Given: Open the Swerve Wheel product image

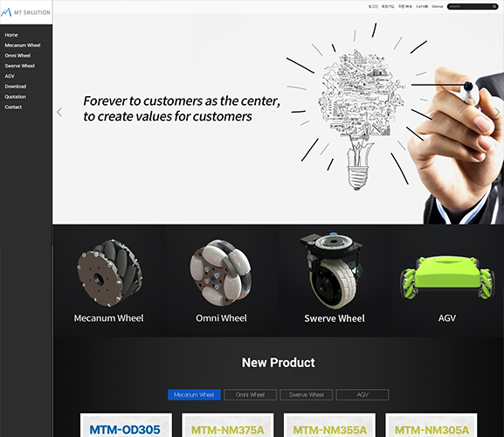Looking at the screenshot, I should pos(332,271).
